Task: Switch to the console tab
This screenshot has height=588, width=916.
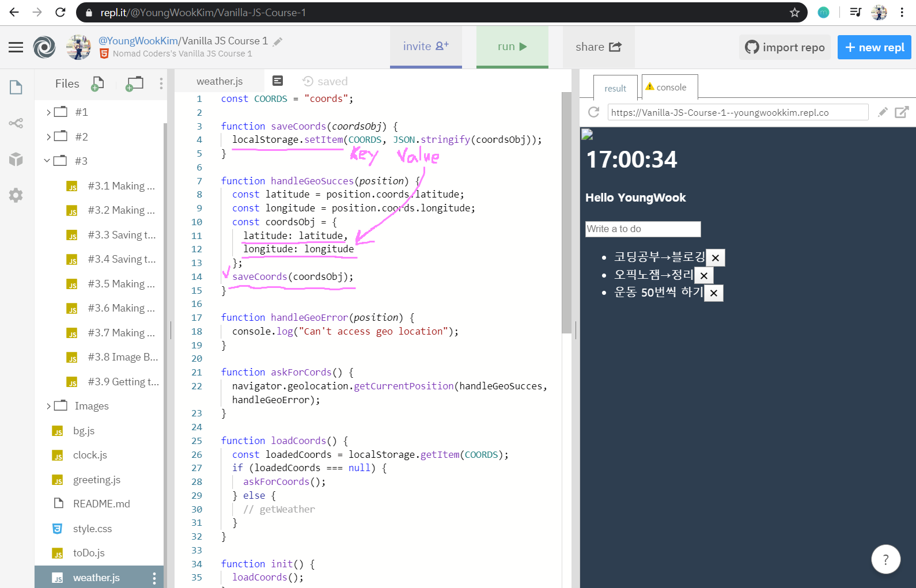Action: [x=669, y=87]
